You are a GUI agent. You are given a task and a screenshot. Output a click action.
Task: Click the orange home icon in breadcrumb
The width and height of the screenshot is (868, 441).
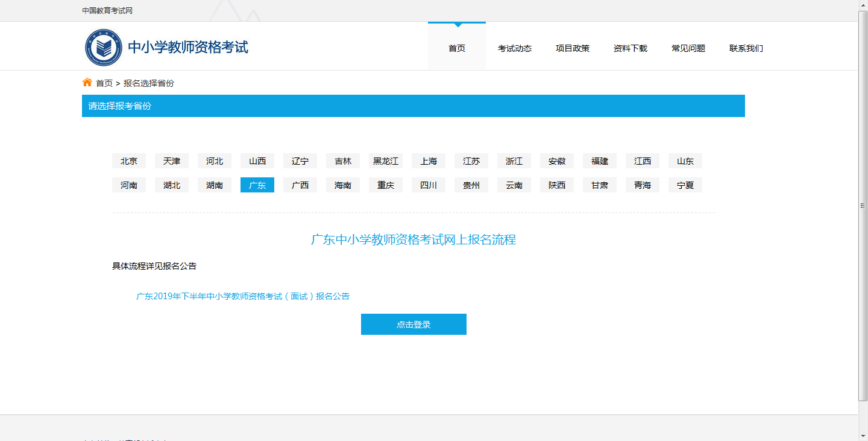coord(87,83)
